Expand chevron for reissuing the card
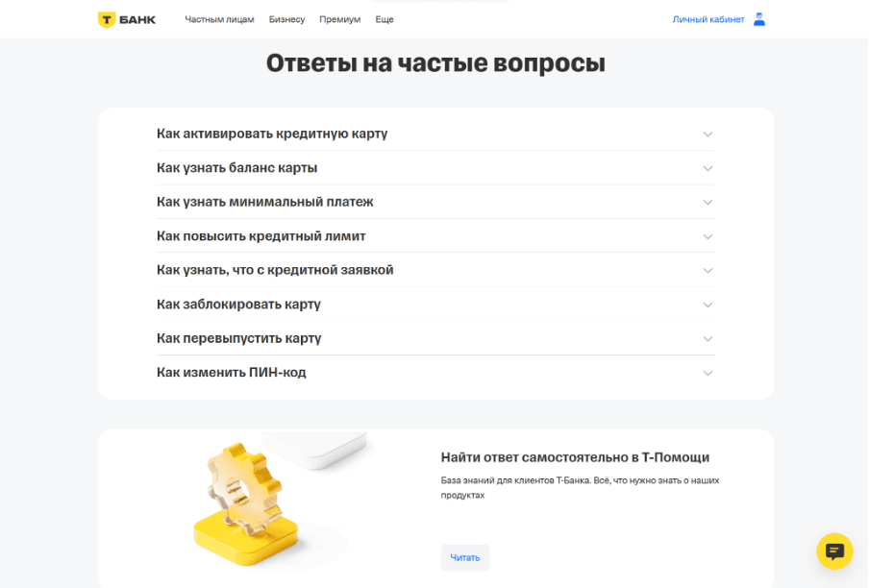 pos(708,339)
